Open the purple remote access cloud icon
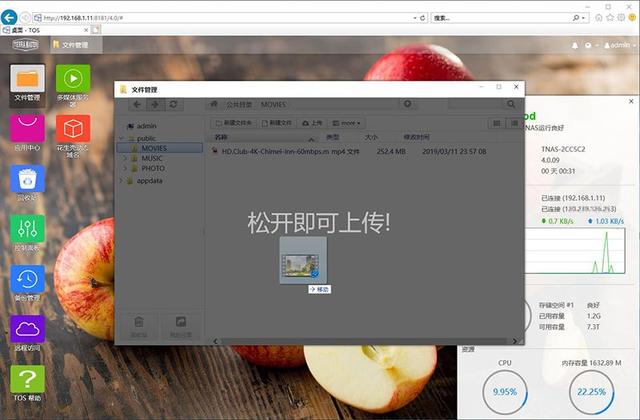 (27, 333)
